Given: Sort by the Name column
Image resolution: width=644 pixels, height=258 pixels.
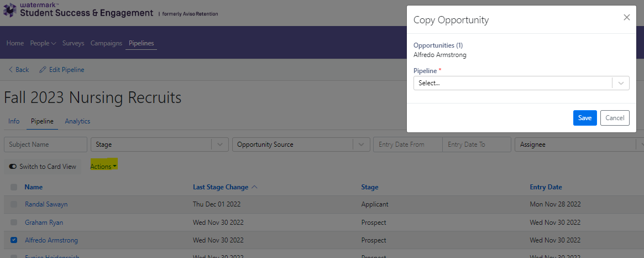Looking at the screenshot, I should click(x=34, y=187).
